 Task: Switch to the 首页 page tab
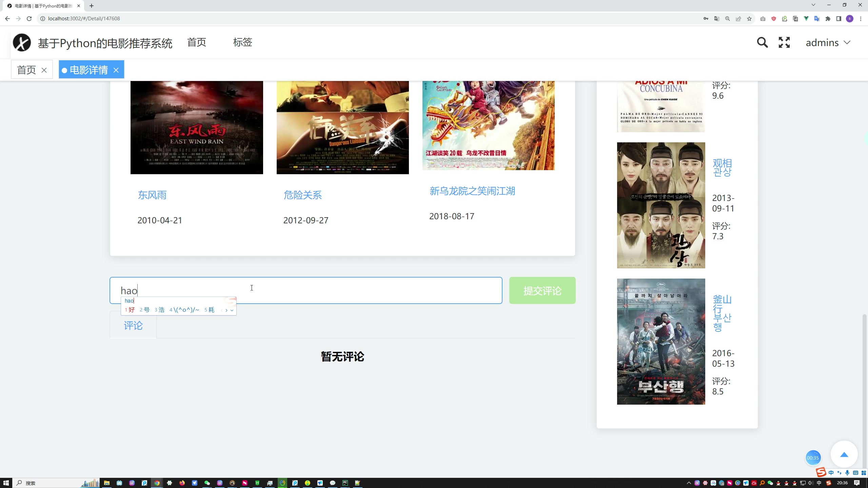[26, 70]
